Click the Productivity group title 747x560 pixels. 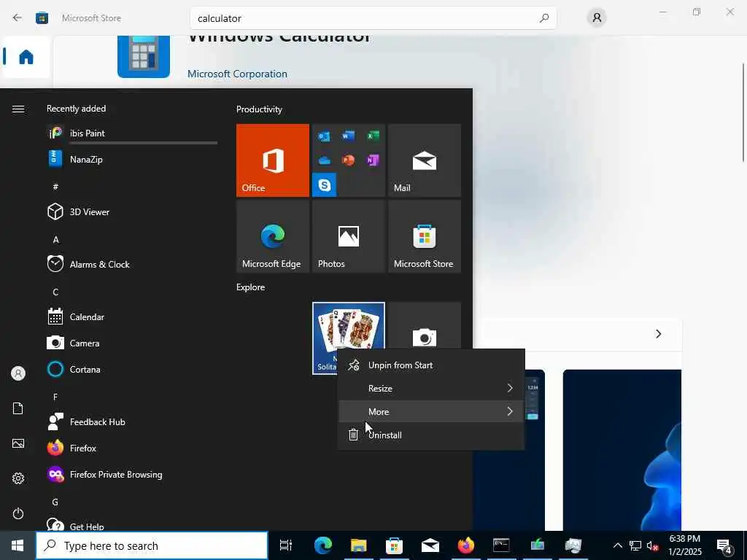[x=259, y=109]
